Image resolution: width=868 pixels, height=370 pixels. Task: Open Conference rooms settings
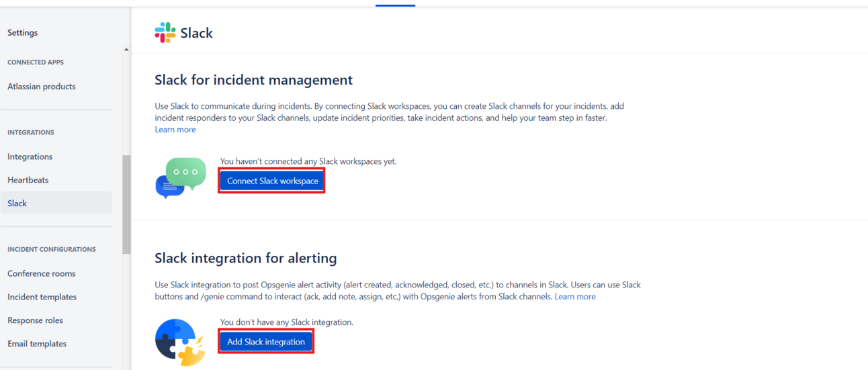[42, 273]
